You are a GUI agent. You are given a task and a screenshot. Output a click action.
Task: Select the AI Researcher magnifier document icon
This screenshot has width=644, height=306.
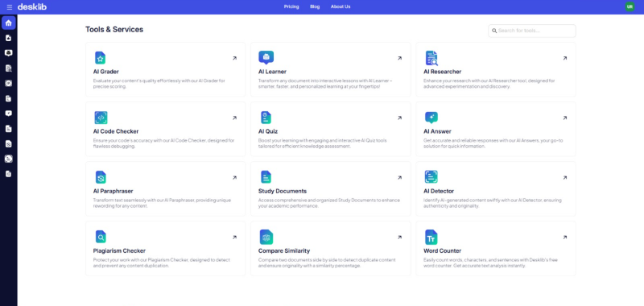click(431, 58)
